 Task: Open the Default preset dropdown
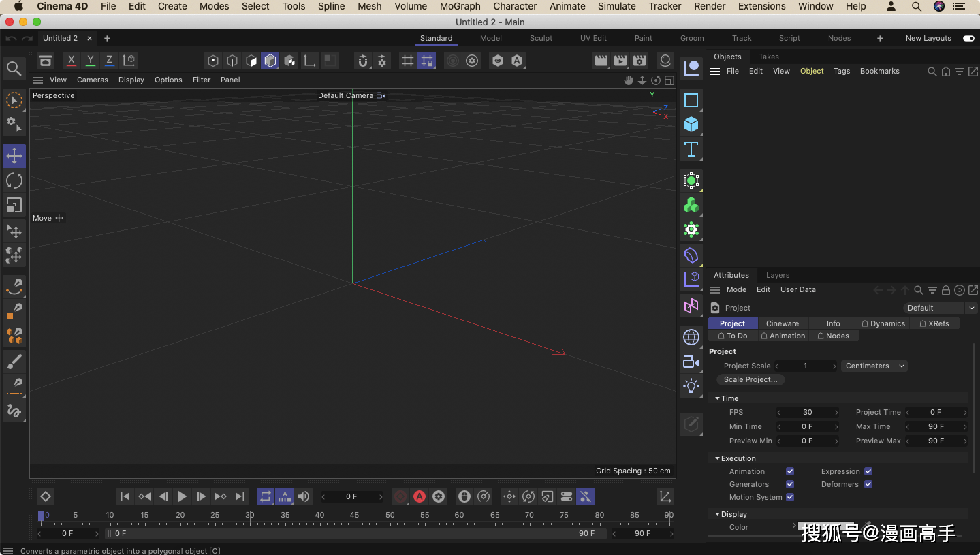tap(940, 308)
